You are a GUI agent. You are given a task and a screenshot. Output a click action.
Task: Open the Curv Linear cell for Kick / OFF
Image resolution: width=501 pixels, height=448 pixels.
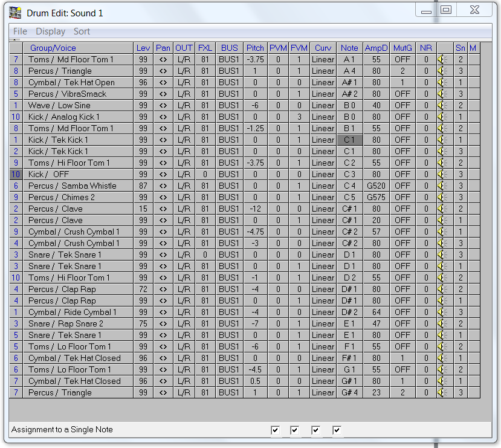[323, 174]
